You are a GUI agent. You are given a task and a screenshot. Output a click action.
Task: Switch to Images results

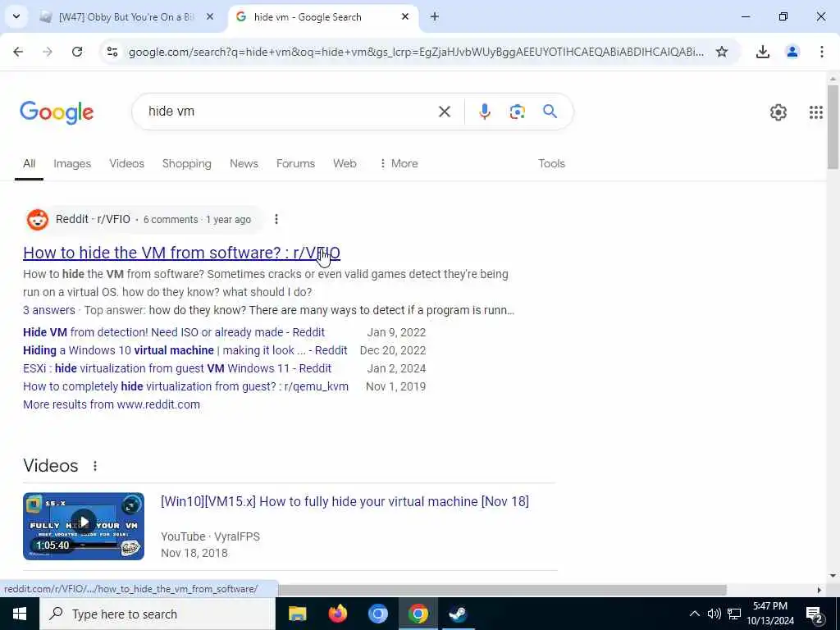72,163
